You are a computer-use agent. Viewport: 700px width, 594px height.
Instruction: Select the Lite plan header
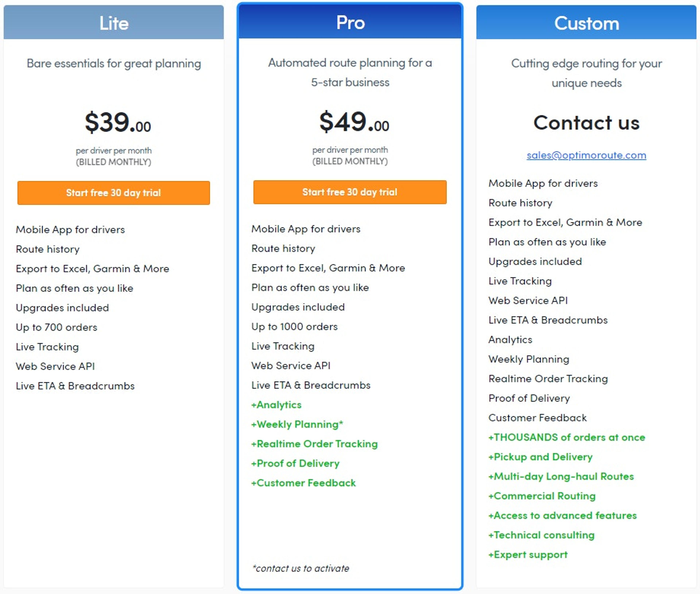[114, 22]
